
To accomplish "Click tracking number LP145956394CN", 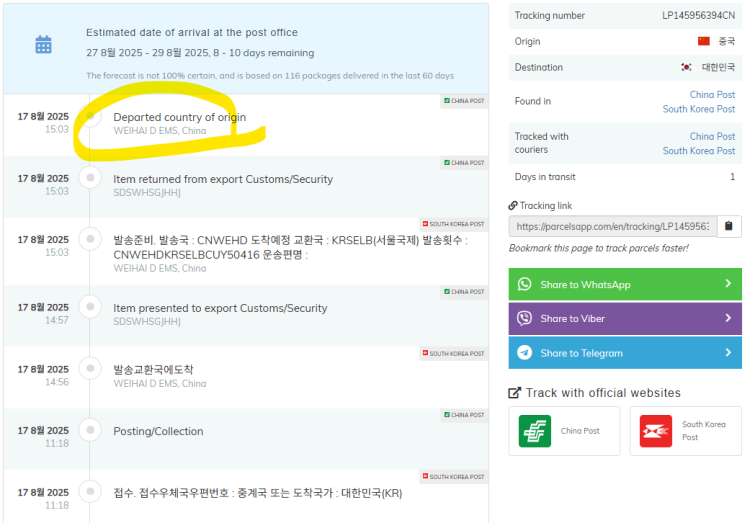I will click(698, 15).
